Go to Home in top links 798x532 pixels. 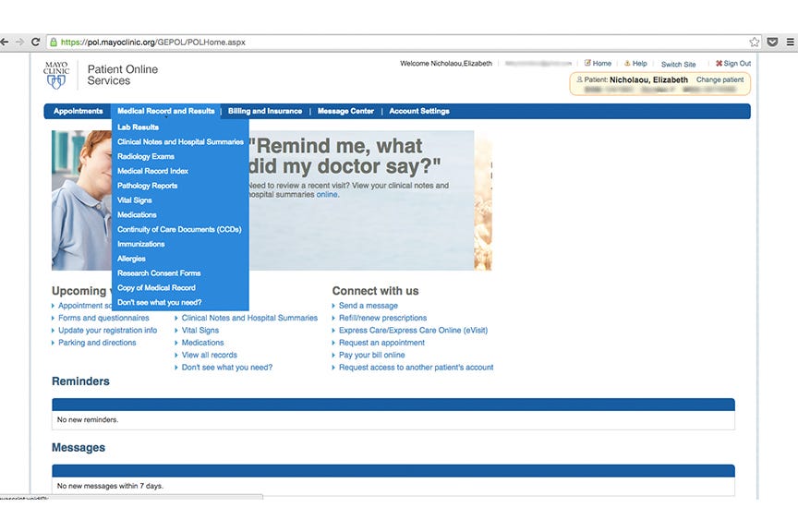[598, 63]
